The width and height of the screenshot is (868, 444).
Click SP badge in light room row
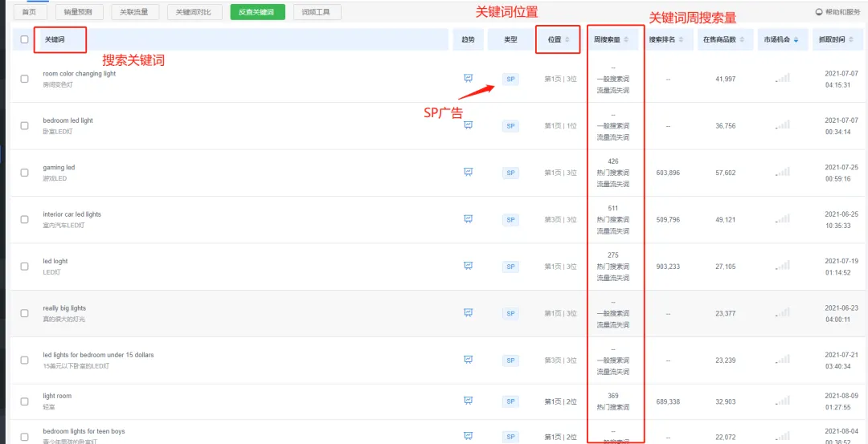click(510, 401)
